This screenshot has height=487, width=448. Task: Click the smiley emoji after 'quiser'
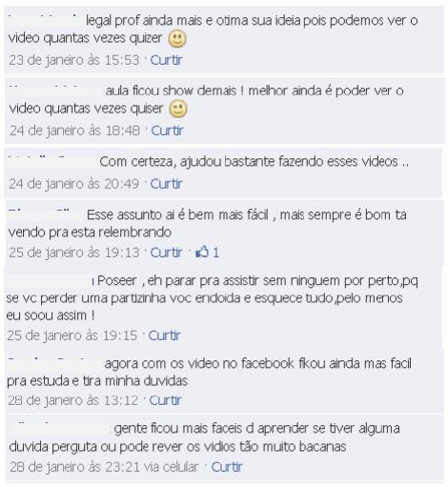[178, 110]
